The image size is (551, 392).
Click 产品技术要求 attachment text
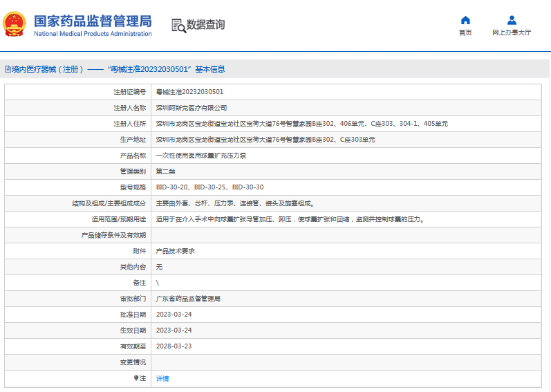176,251
